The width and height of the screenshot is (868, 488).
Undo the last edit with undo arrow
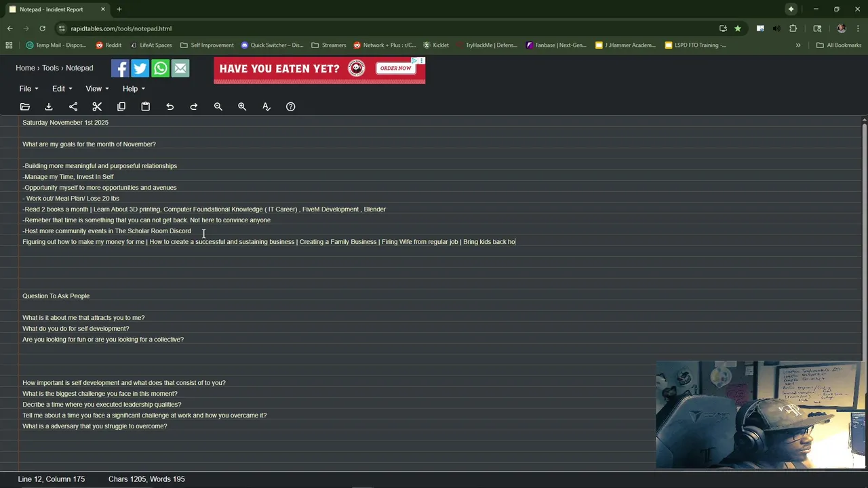(170, 106)
